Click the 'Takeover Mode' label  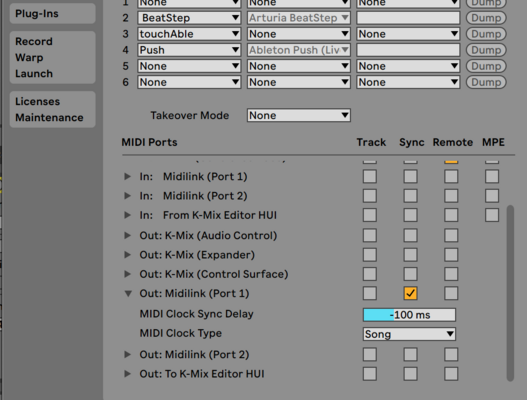pyautogui.click(x=190, y=116)
